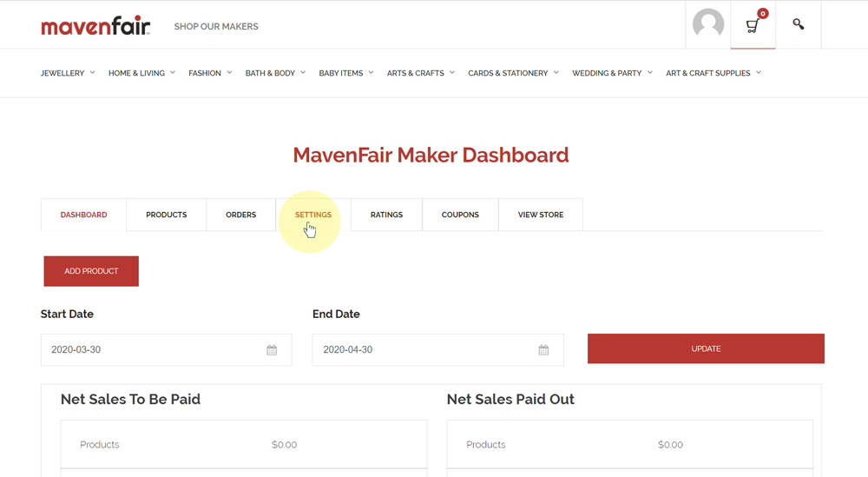Expand the Wedding & Party menu arrow
This screenshot has width=868, height=477.
click(650, 72)
